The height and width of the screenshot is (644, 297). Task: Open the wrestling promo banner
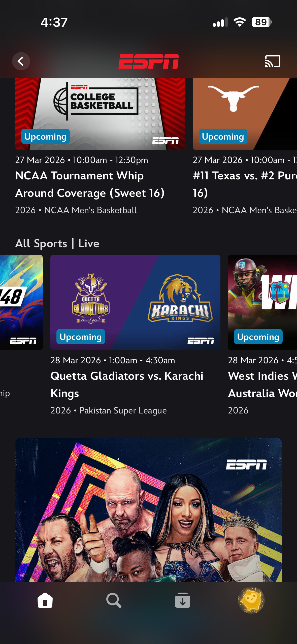point(148,510)
